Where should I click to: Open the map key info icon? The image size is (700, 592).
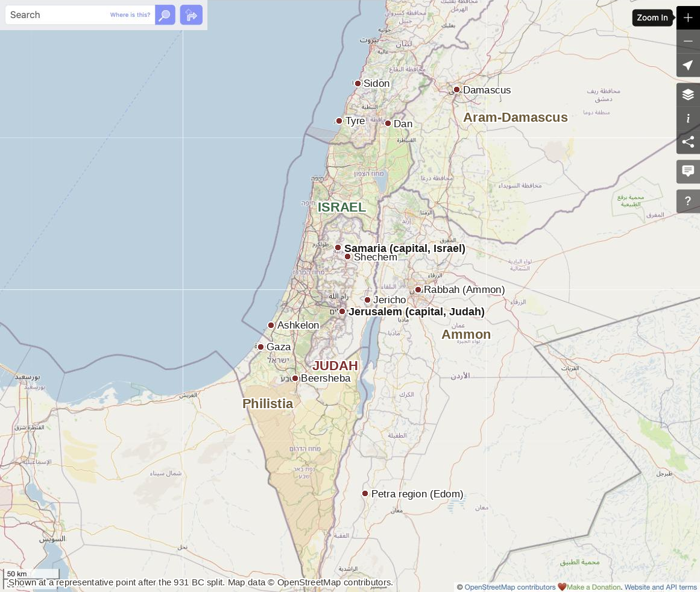tap(688, 118)
